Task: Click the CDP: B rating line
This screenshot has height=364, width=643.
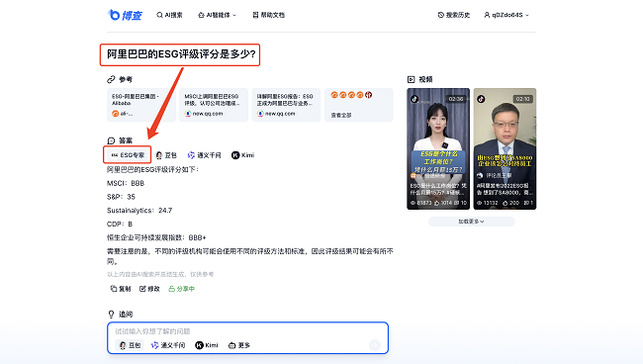Action: point(120,224)
